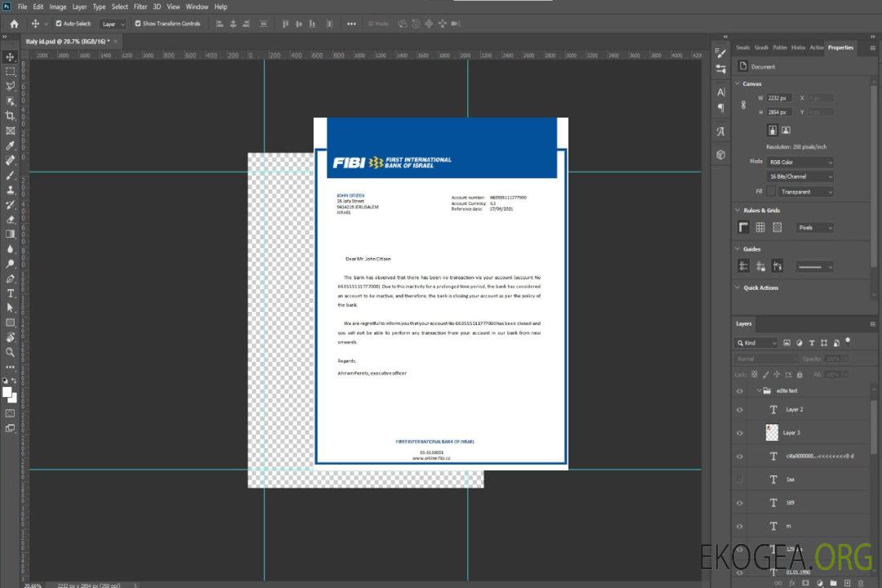
Task: Hide the Layer 2 text layer
Action: [740, 409]
